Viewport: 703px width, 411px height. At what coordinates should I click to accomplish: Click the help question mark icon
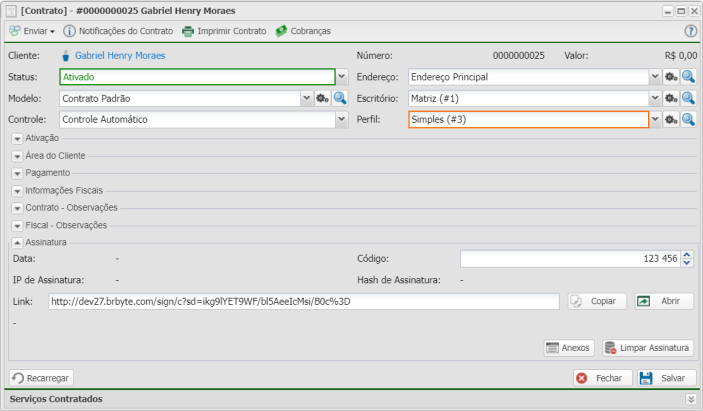690,31
